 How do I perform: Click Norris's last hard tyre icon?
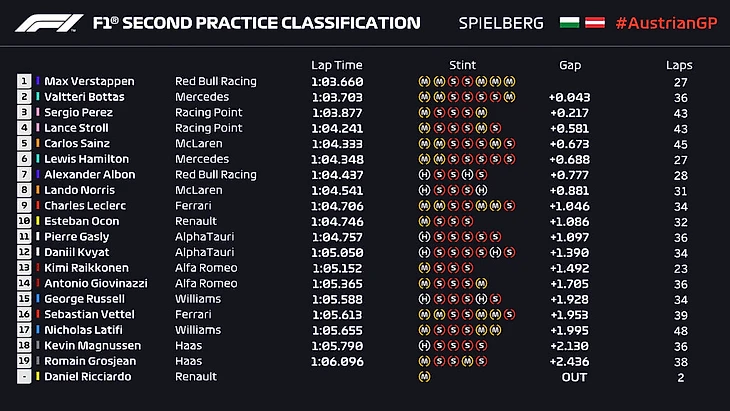click(x=481, y=190)
